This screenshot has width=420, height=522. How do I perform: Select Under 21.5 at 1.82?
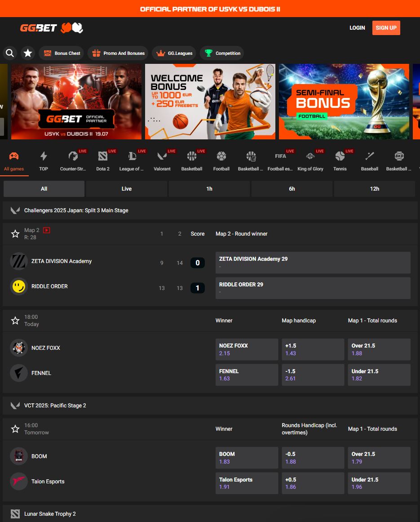click(x=379, y=375)
